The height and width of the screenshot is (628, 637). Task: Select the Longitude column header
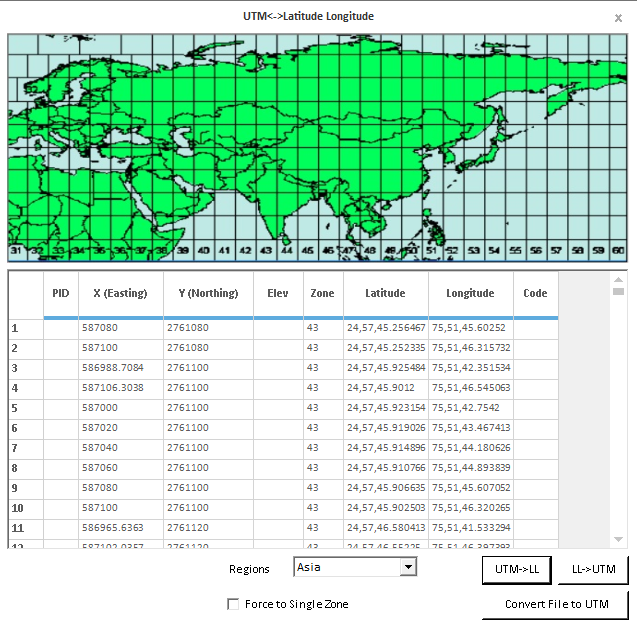[470, 294]
